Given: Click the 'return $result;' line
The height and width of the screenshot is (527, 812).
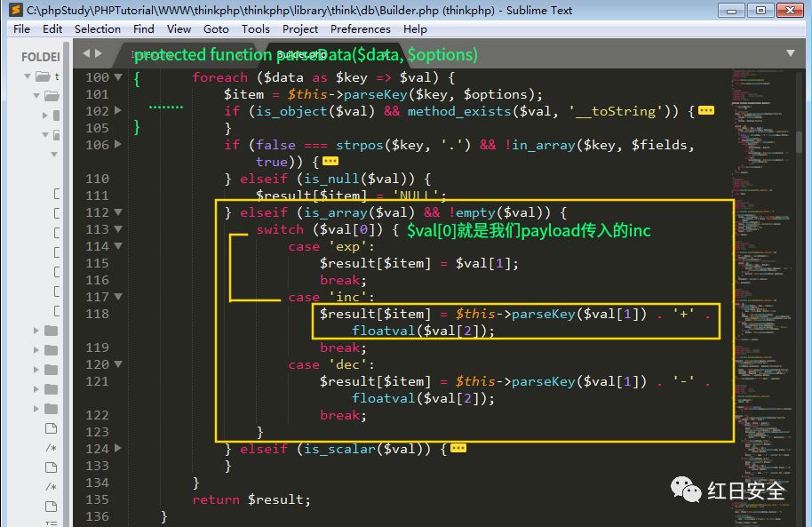Looking at the screenshot, I should (251, 499).
